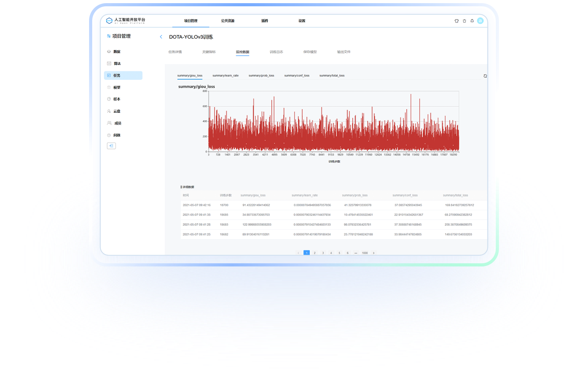Click the next page arrow in pagination
The width and height of the screenshot is (588, 383).
pyautogui.click(x=374, y=253)
